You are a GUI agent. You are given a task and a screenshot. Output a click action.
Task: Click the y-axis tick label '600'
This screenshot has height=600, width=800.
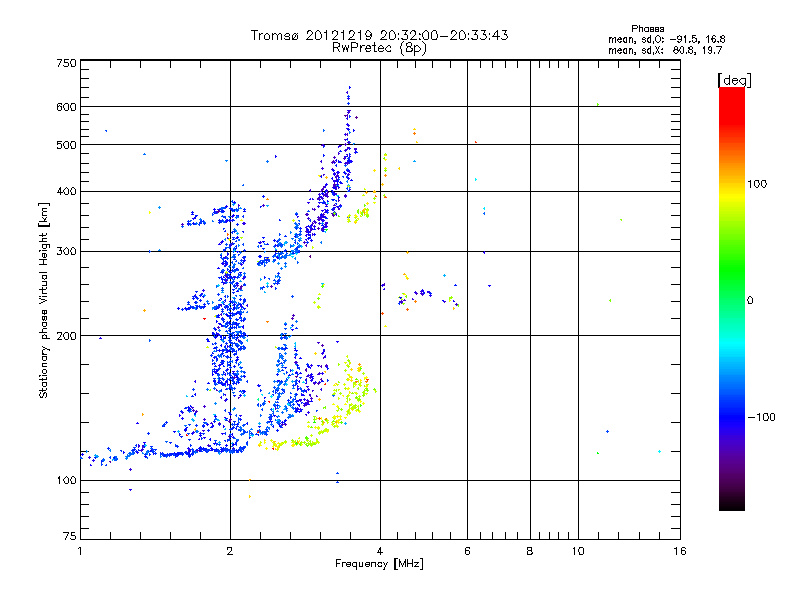tap(66, 107)
